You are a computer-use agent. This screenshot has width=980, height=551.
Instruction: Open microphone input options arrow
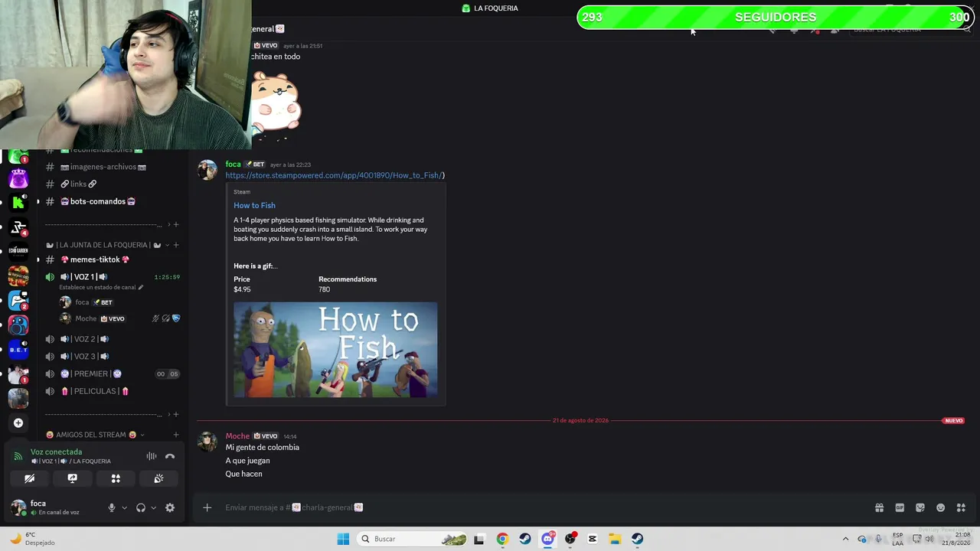[x=124, y=507]
